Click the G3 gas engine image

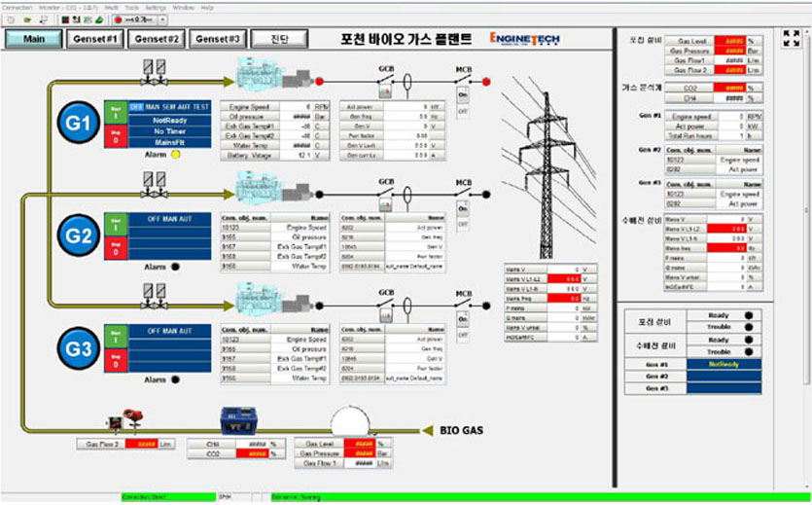[x=274, y=299]
